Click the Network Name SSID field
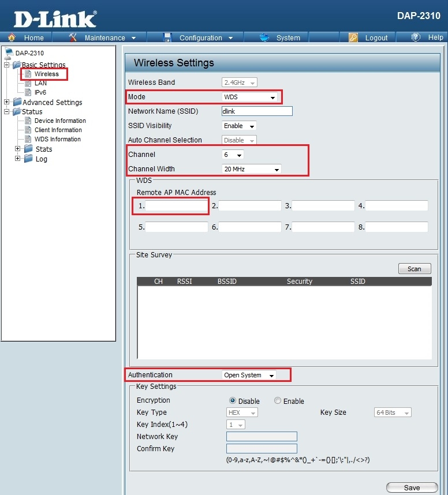Image resolution: width=448 pixels, height=495 pixels. (x=257, y=111)
